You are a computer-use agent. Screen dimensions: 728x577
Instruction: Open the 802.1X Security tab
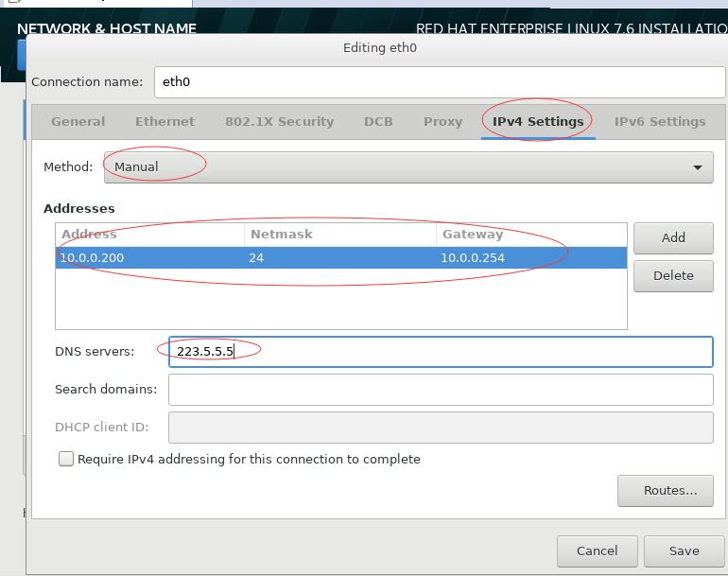tap(279, 121)
